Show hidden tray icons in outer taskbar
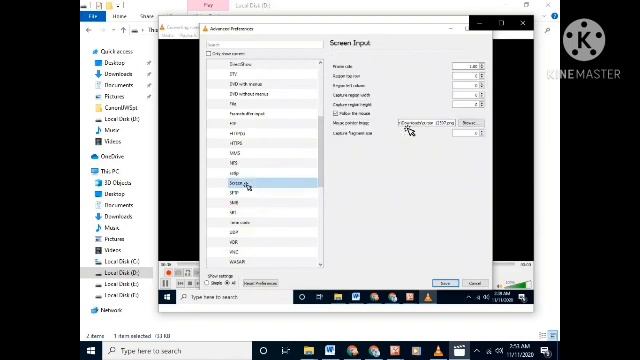 coord(476,351)
